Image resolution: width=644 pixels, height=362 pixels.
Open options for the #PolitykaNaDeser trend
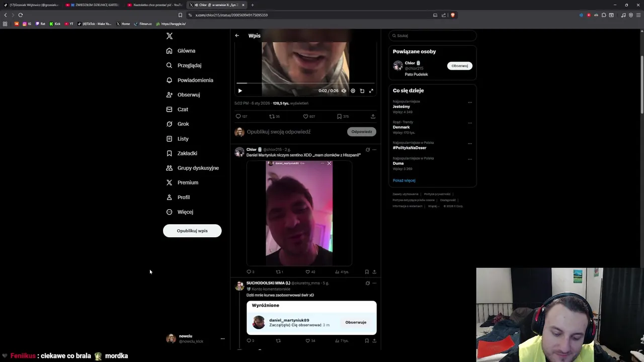pyautogui.click(x=470, y=144)
